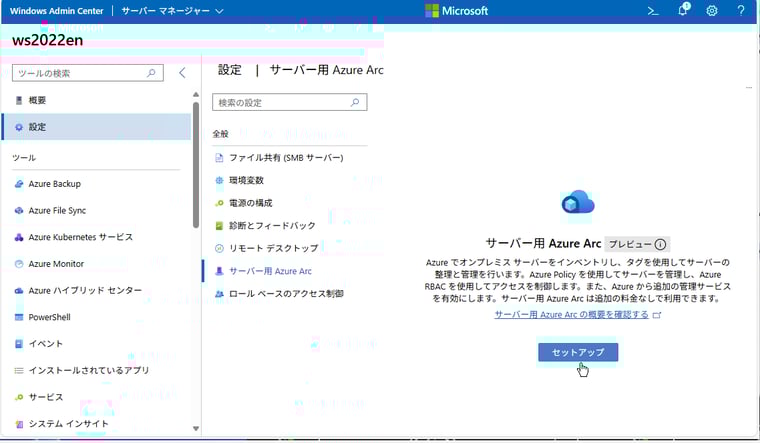Click the ファイル共有 document icon
760x443 pixels.
coord(219,158)
